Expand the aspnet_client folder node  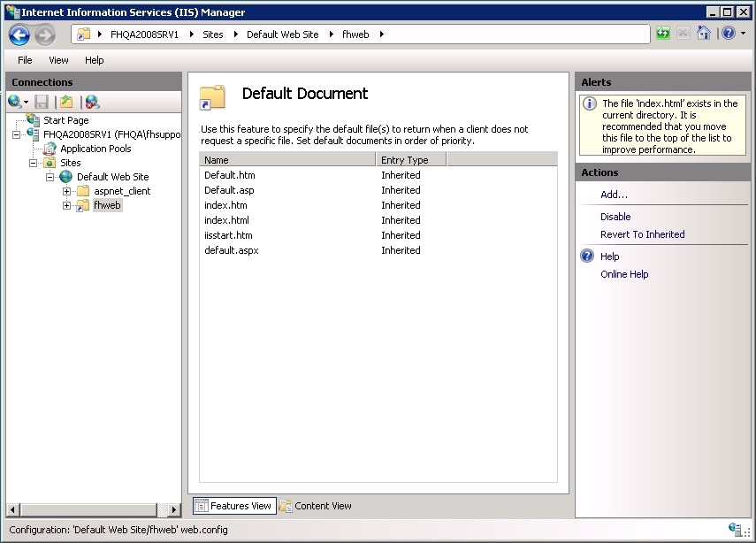66,191
